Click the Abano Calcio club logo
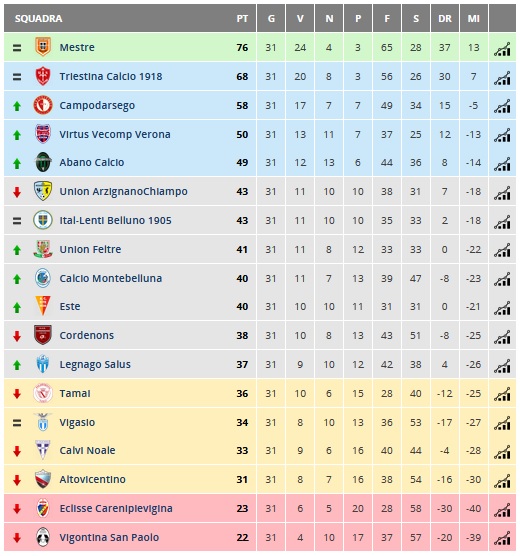Image resolution: width=520 pixels, height=556 pixels. click(x=43, y=162)
